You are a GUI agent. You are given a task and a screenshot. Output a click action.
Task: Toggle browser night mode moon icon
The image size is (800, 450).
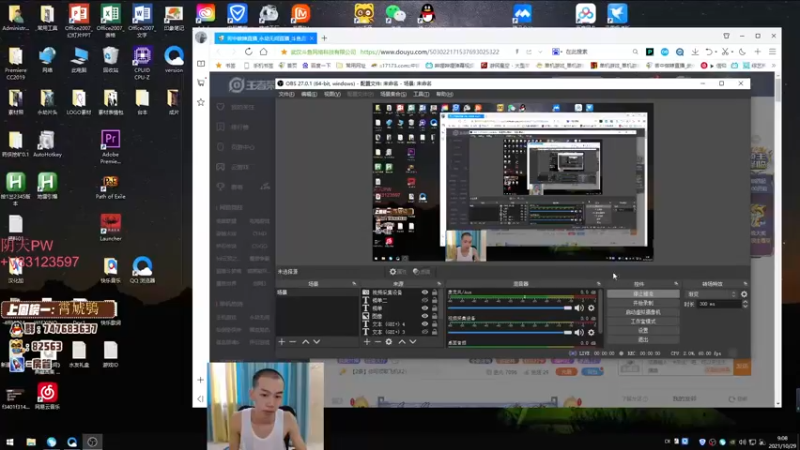coord(742,52)
